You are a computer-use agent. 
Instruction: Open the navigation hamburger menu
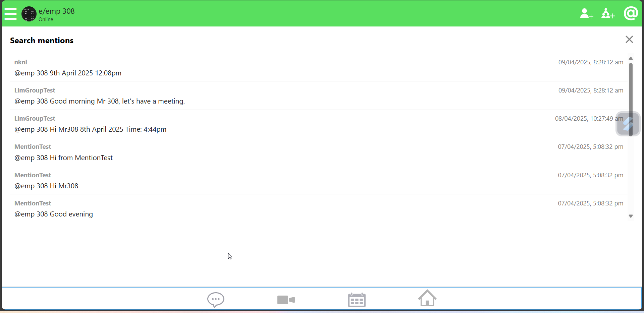10,14
